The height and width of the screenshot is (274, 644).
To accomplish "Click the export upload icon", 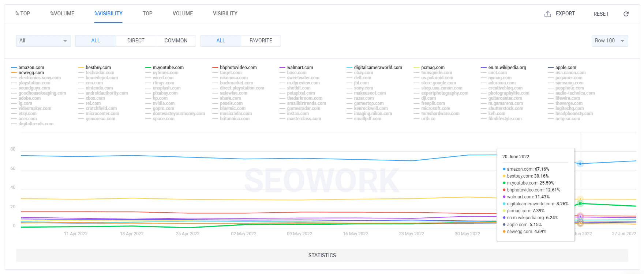I will pyautogui.click(x=547, y=14).
